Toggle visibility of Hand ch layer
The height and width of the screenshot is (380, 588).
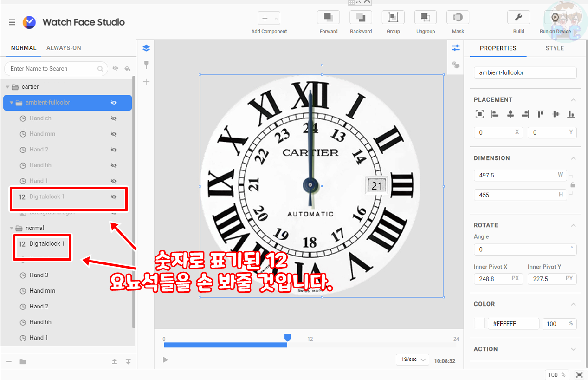[114, 118]
